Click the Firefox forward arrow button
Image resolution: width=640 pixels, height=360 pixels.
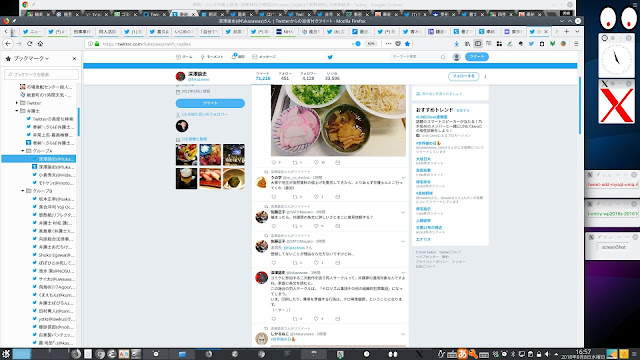coord(19,44)
